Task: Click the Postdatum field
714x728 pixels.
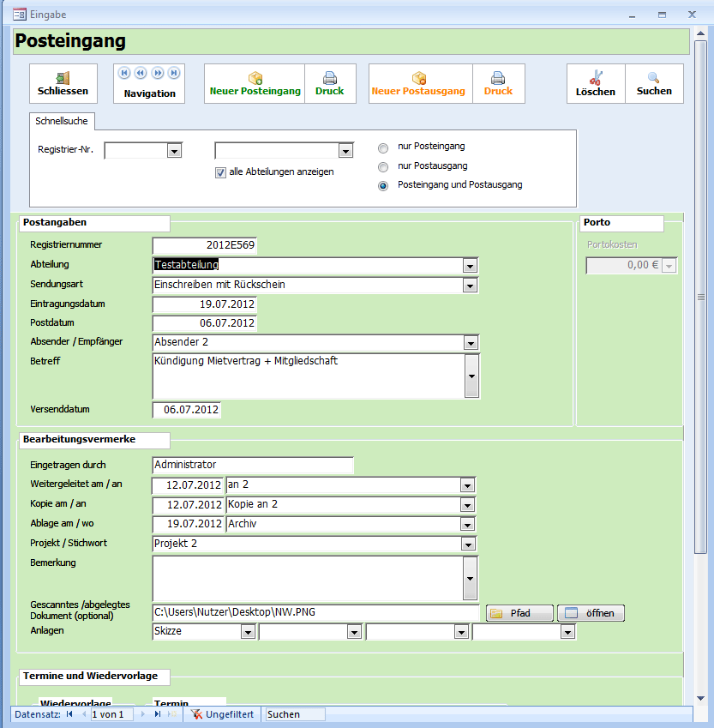Action: [205, 323]
